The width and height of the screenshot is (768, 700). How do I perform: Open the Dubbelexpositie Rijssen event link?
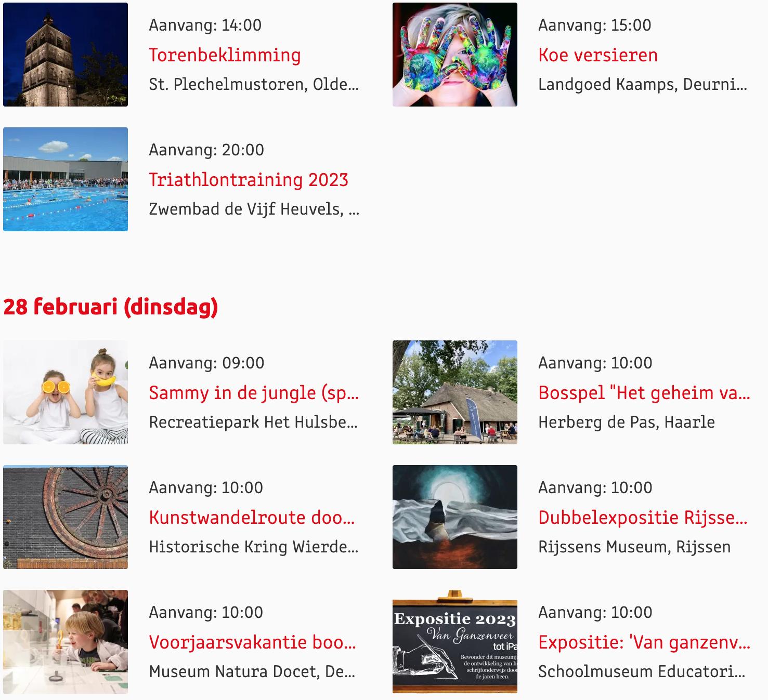pos(643,518)
